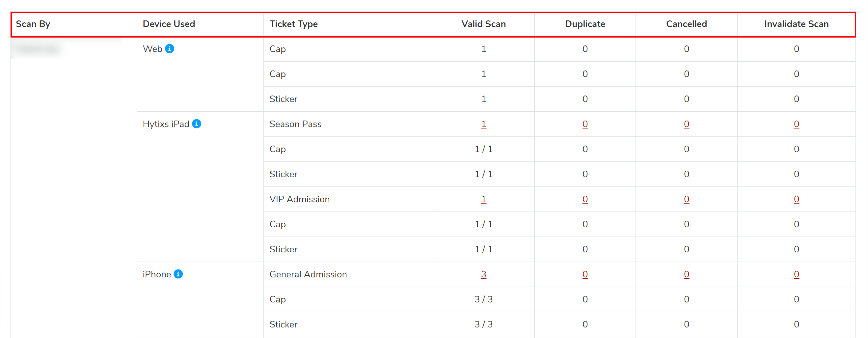Open Season Pass cancelled count link
This screenshot has height=338, width=868.
coord(686,124)
